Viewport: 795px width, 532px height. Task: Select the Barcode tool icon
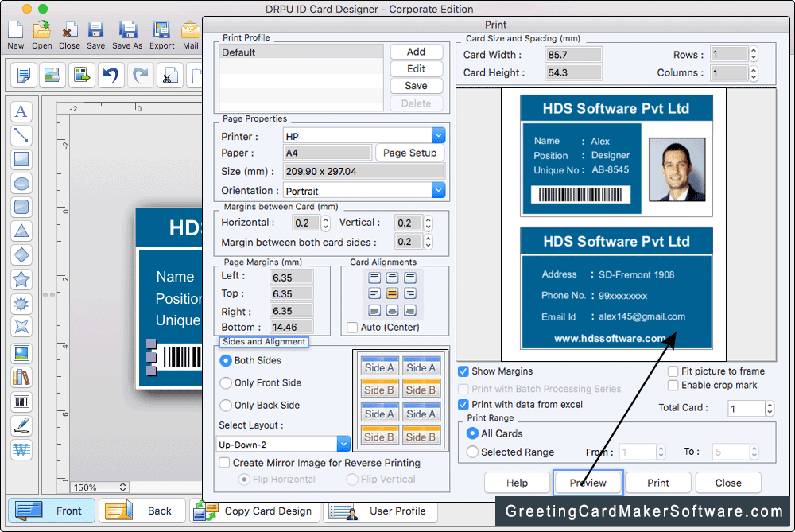tap(21, 402)
